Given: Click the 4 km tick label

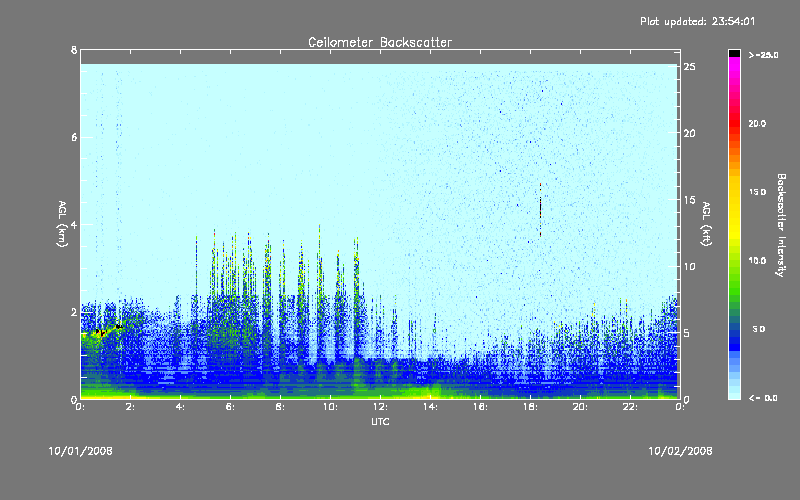Looking at the screenshot, I should click(74, 224).
